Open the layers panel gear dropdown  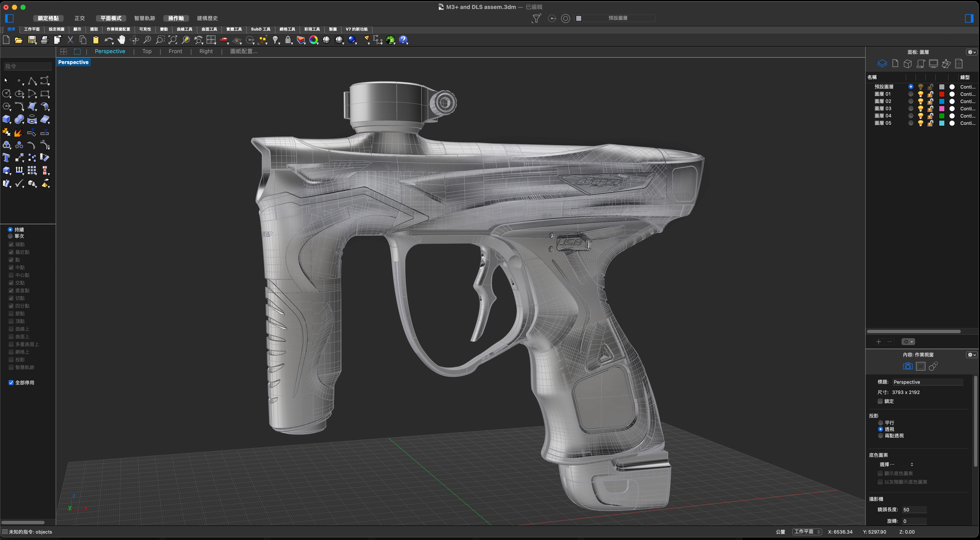point(971,52)
